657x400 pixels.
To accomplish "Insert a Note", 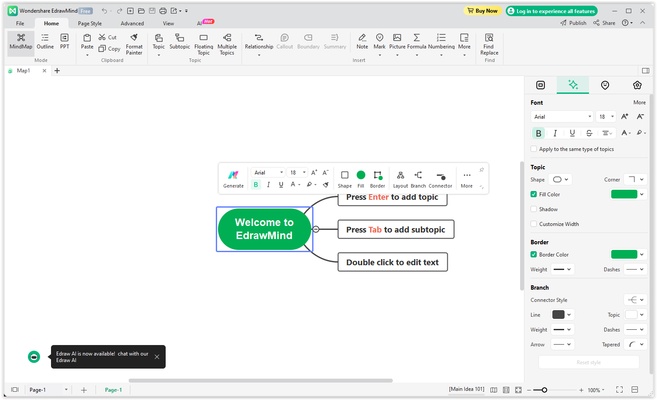I will tap(362, 41).
